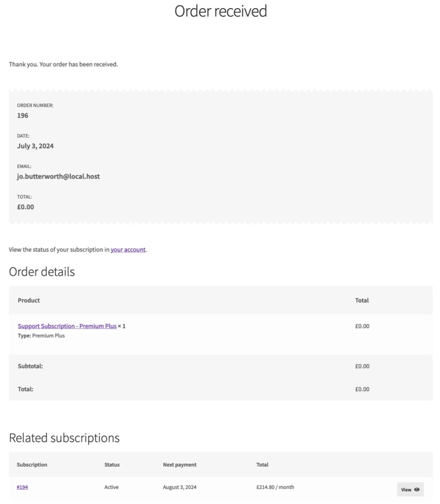Click the Product column header
Viewport: 440px width, 504px height.
point(29,301)
